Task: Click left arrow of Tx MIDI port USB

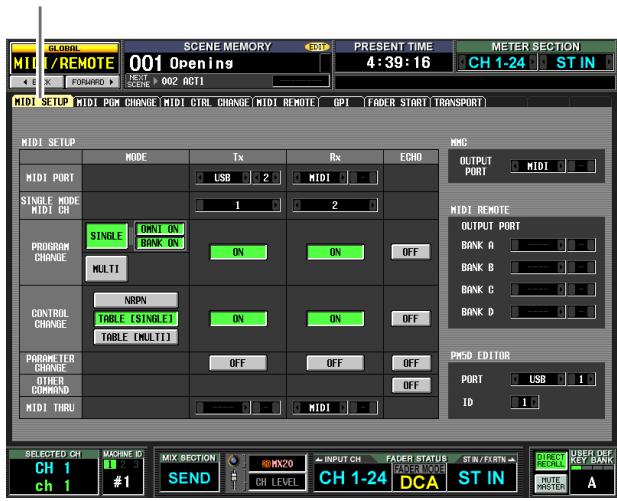Action: [200, 177]
